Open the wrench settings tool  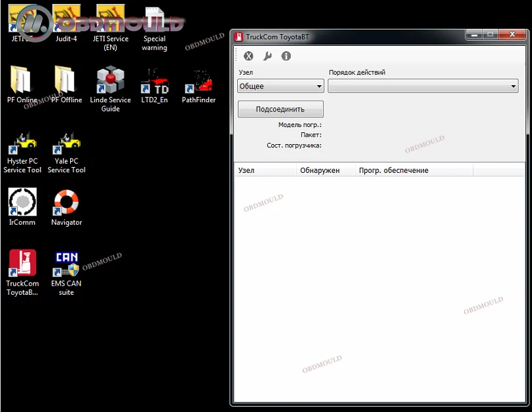pyautogui.click(x=267, y=56)
